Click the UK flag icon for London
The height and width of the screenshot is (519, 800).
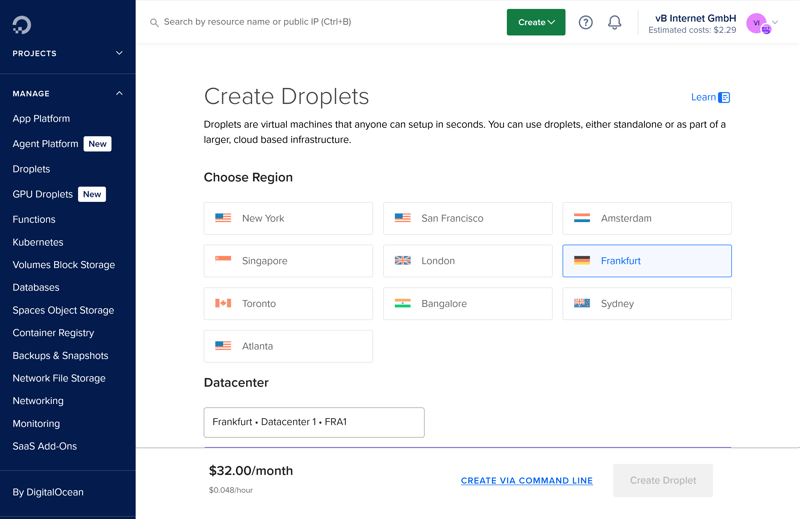[x=403, y=261]
